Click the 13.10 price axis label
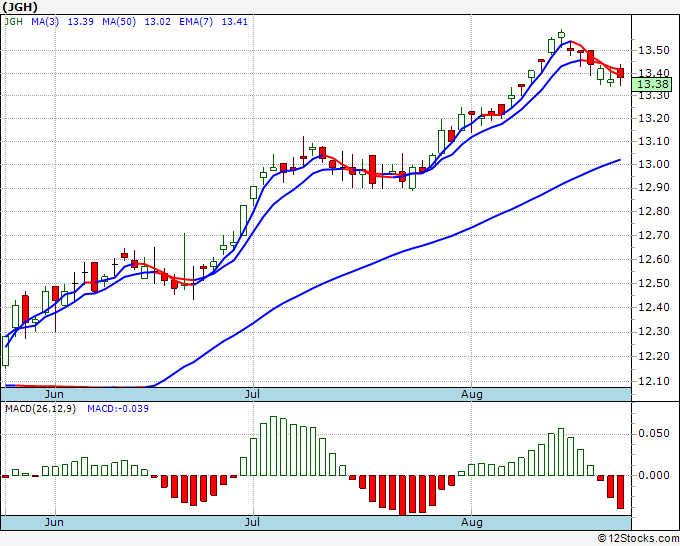680x546 pixels. click(654, 141)
